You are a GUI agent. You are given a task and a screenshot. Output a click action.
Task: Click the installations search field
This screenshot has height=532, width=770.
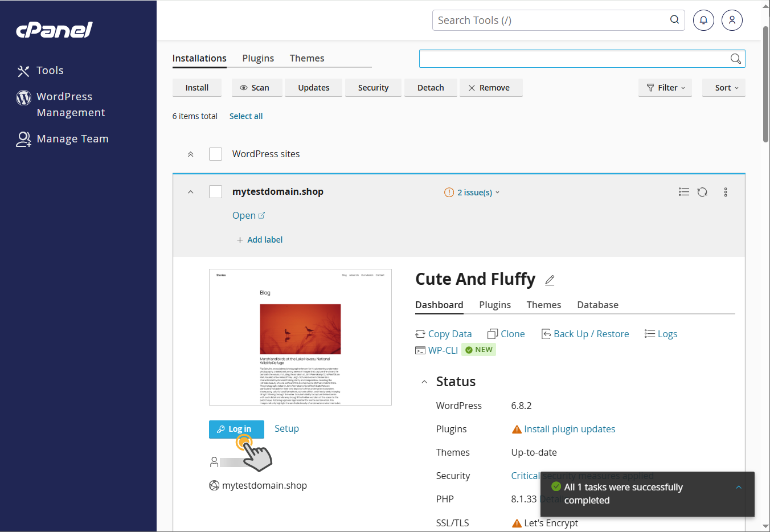tap(582, 59)
